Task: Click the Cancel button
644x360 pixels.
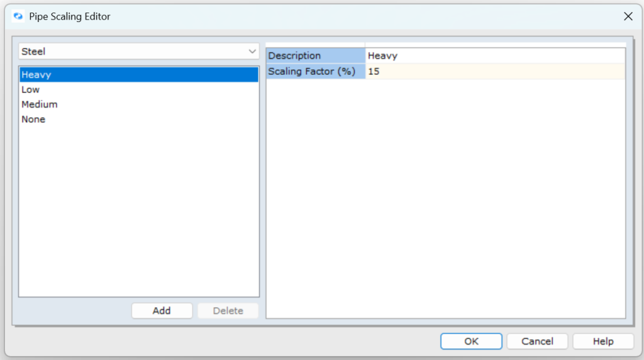Action: pos(537,341)
